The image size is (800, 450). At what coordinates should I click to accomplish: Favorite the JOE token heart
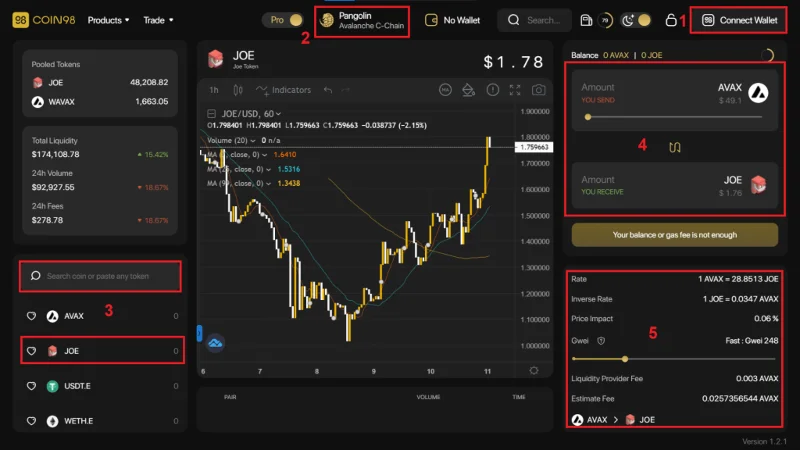coord(31,351)
